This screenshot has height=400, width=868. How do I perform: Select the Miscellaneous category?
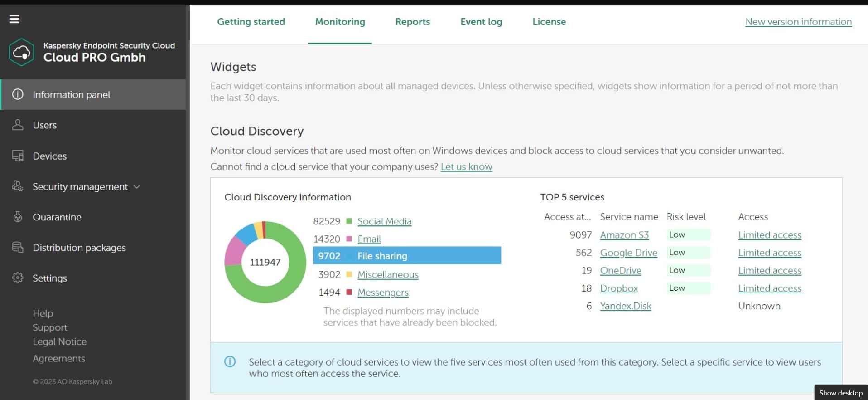coord(388,274)
